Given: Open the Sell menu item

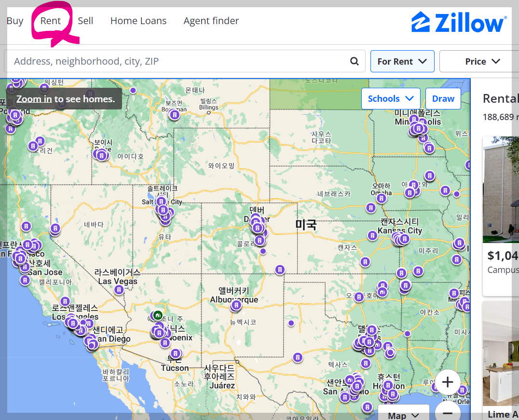Looking at the screenshot, I should (x=85, y=21).
